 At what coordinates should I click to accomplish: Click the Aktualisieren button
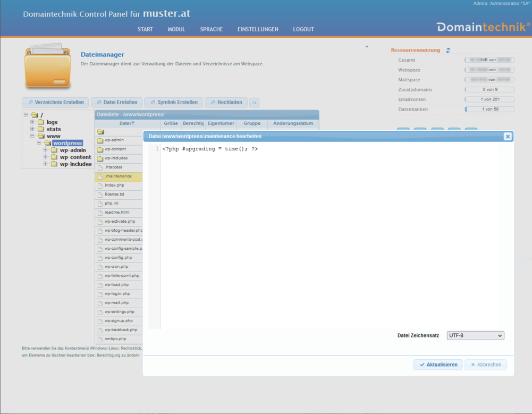[x=438, y=365]
